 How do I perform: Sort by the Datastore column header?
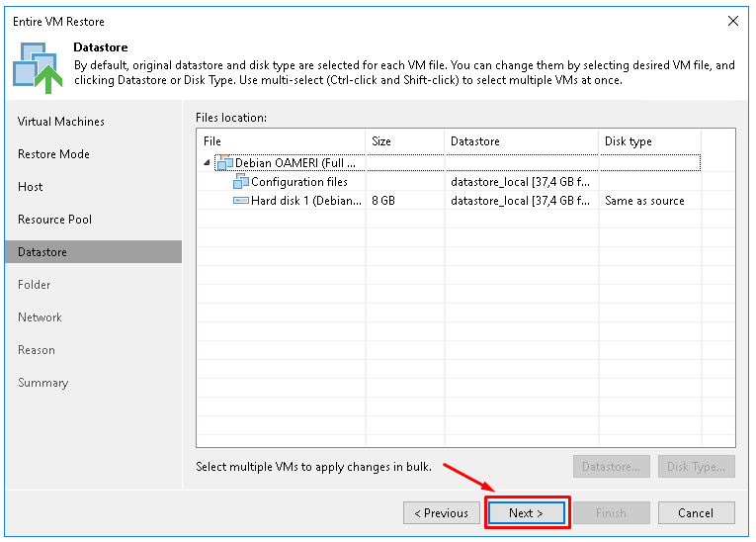tap(521, 141)
